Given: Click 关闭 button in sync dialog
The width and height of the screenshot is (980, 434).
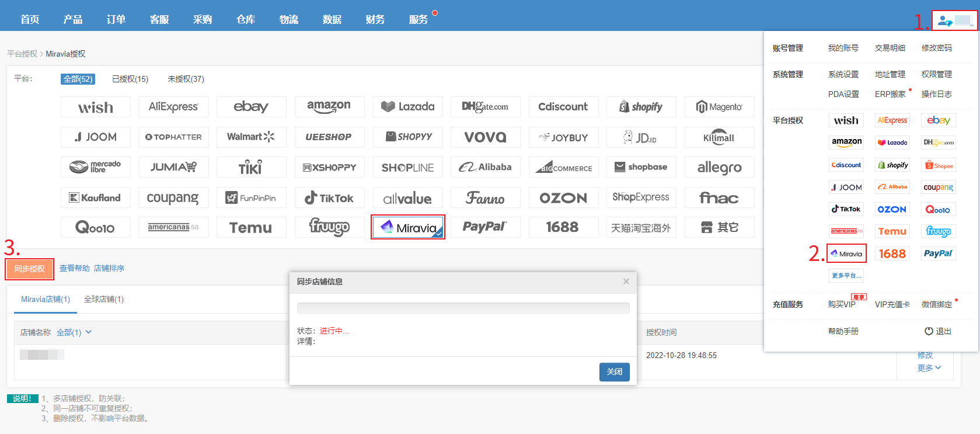Looking at the screenshot, I should tap(615, 371).
